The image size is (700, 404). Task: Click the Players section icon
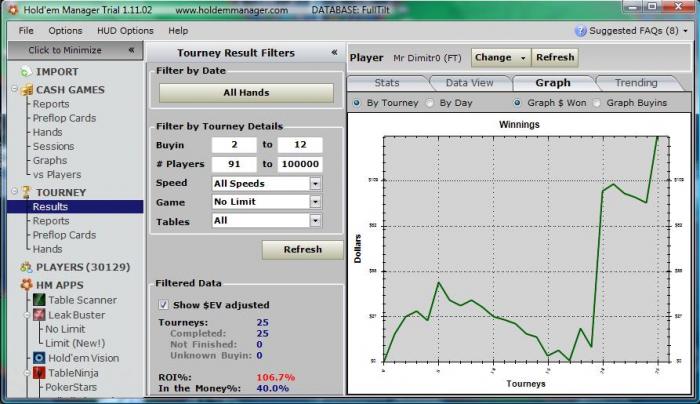(26, 267)
